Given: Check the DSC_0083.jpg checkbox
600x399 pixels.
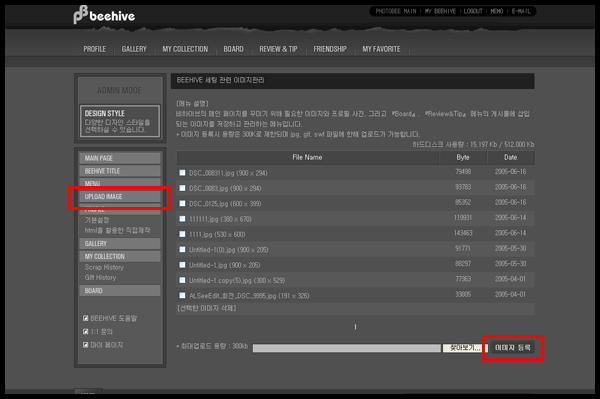Looking at the screenshot, I should pos(182,188).
